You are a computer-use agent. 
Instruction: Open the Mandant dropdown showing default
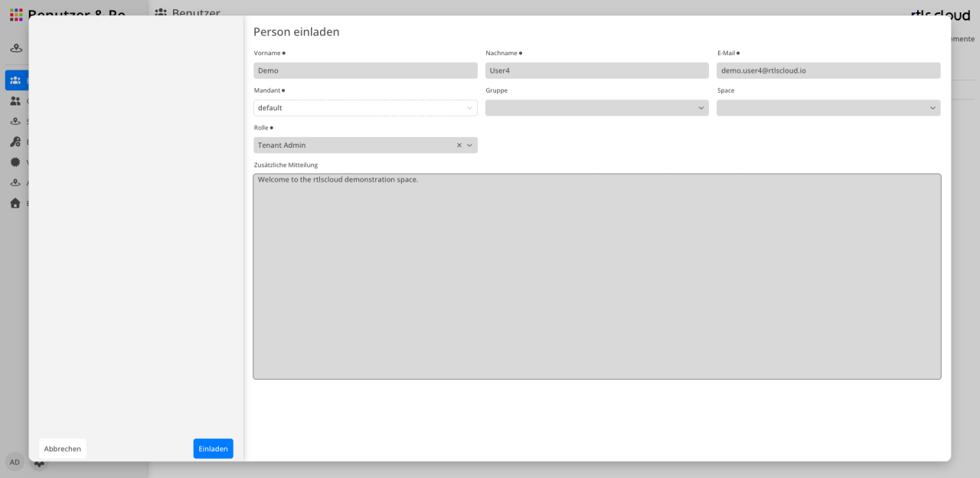365,108
